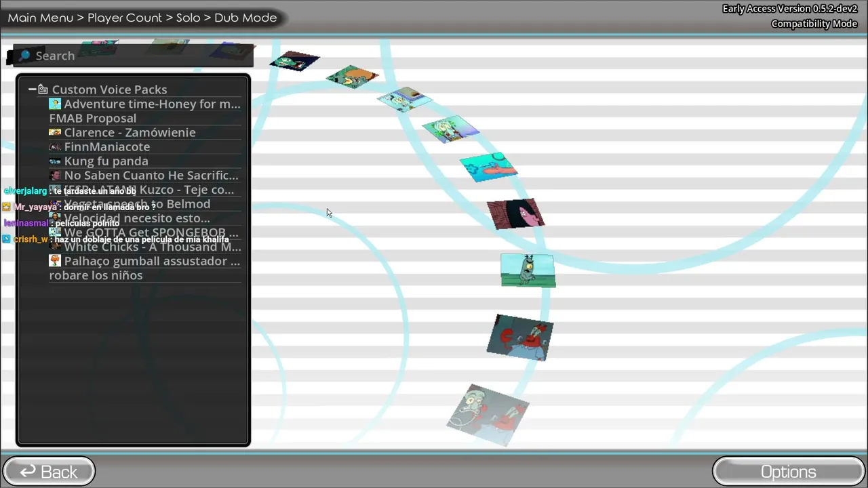The width and height of the screenshot is (868, 488).
Task: Select Velocidad necesito esto... pack
Action: (x=145, y=218)
